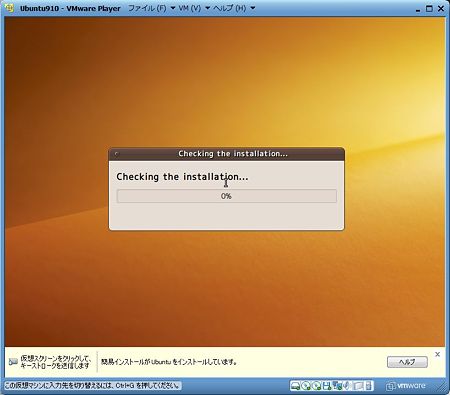The height and width of the screenshot is (395, 450).
Task: Click the floppy drive device icon
Action: coord(327,386)
